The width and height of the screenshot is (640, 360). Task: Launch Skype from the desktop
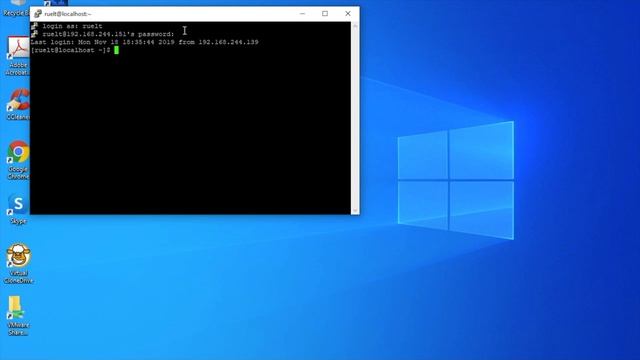point(18,209)
